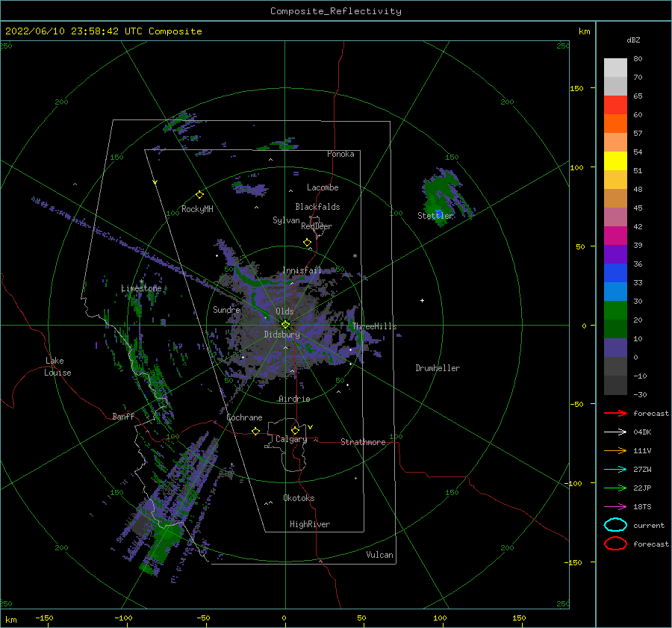Click the cyan 27ZW arrow icon
672x628 pixels.
coord(615,470)
